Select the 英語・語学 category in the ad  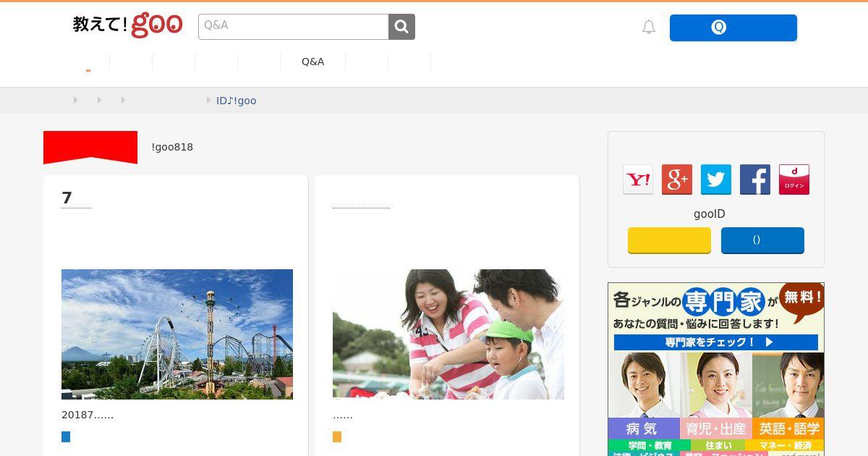pos(788,428)
